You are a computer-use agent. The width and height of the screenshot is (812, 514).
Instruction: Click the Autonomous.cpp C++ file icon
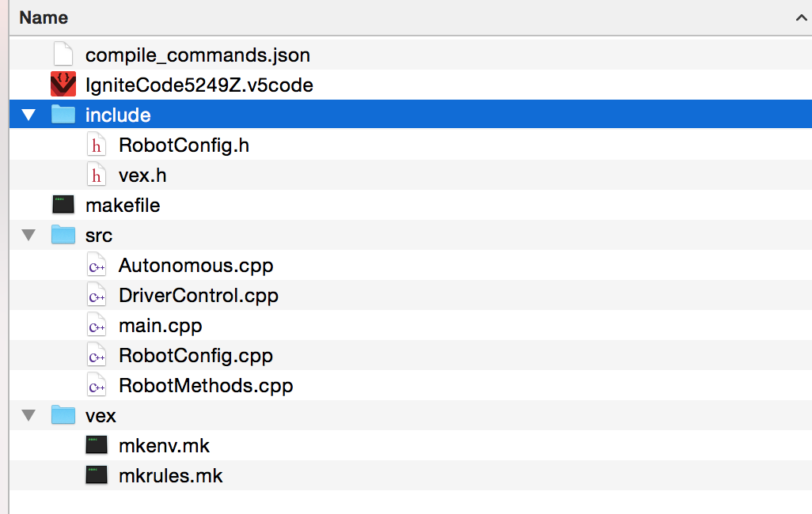point(97,266)
